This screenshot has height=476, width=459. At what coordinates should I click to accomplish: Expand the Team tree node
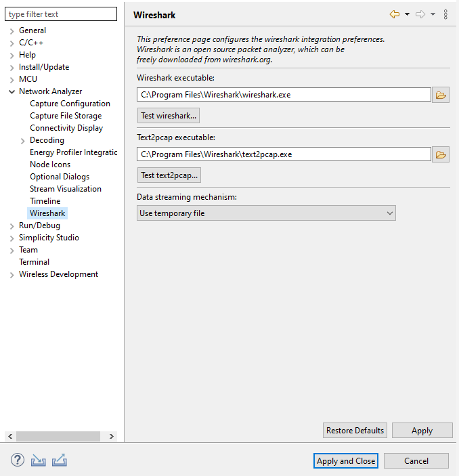click(x=12, y=251)
